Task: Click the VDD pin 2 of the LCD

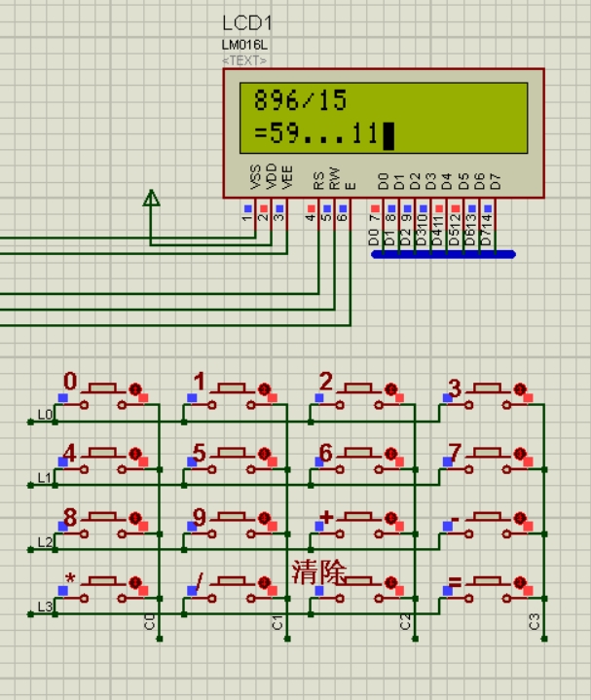Action: 271,214
